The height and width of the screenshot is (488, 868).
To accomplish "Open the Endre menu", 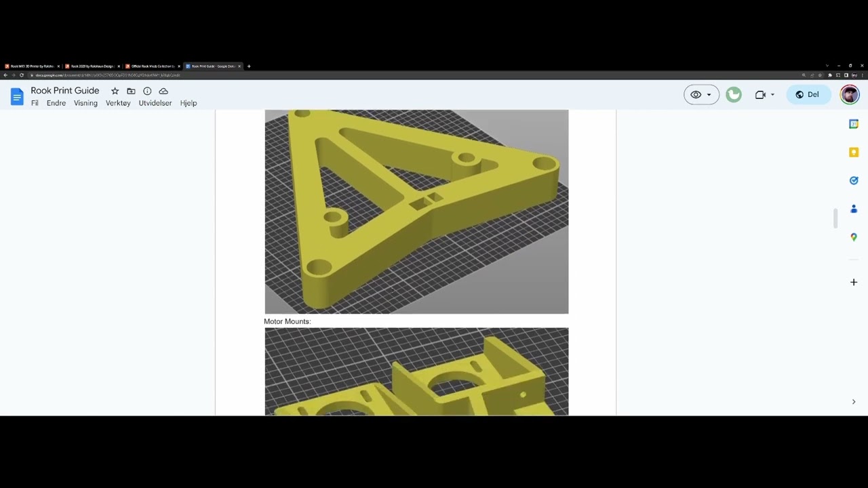I will tap(56, 103).
